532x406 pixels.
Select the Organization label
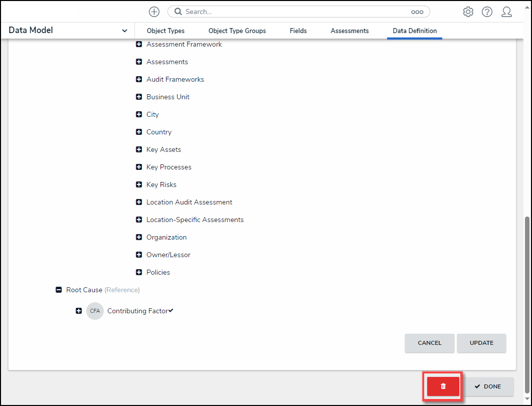click(x=166, y=238)
